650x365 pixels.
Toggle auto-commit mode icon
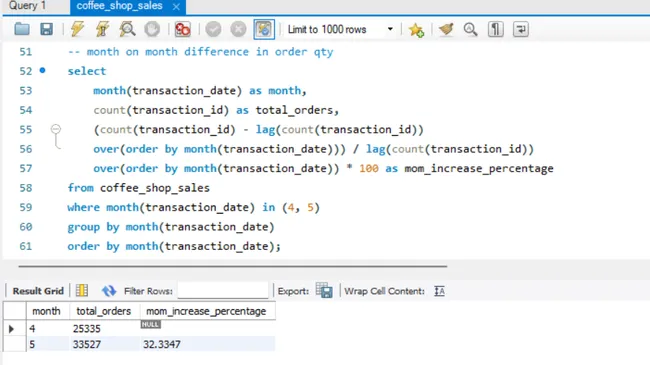264,29
